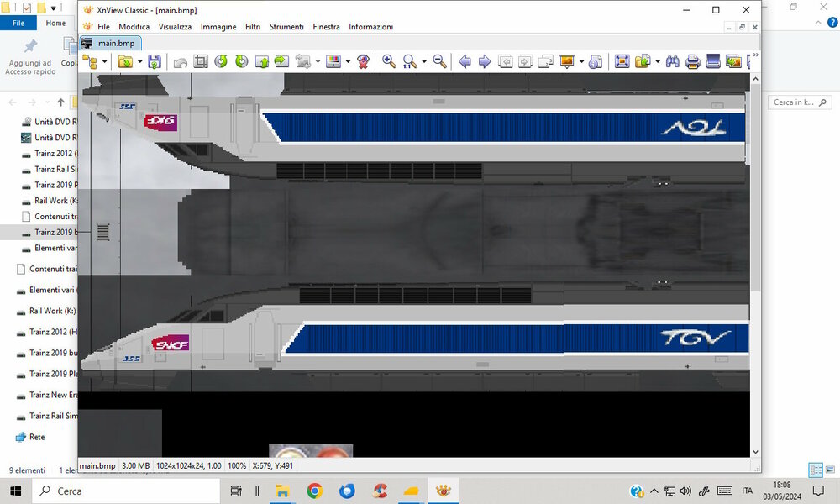Click the vertical flip icon
The width and height of the screenshot is (840, 504).
262,61
